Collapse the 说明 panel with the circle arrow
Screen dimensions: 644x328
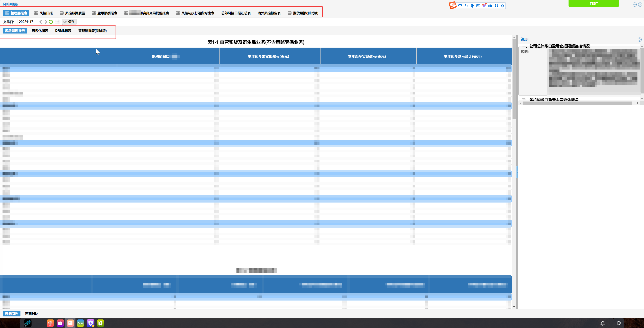pyautogui.click(x=639, y=40)
